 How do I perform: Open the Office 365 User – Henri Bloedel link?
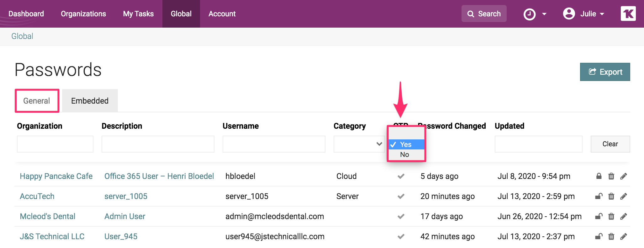[x=159, y=176]
